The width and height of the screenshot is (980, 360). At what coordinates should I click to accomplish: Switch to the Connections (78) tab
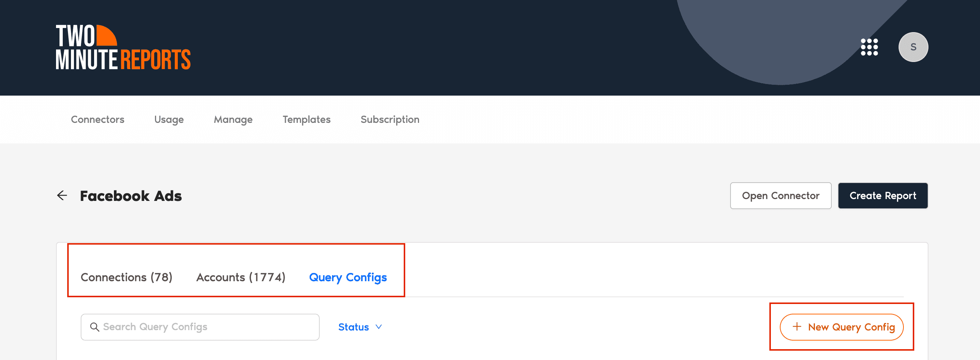click(126, 277)
